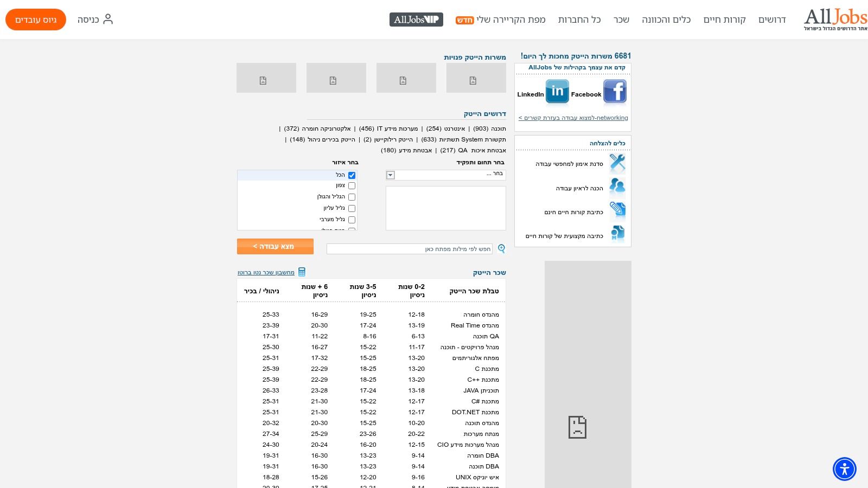Click the first broken job banner thumbnail

click(x=476, y=78)
